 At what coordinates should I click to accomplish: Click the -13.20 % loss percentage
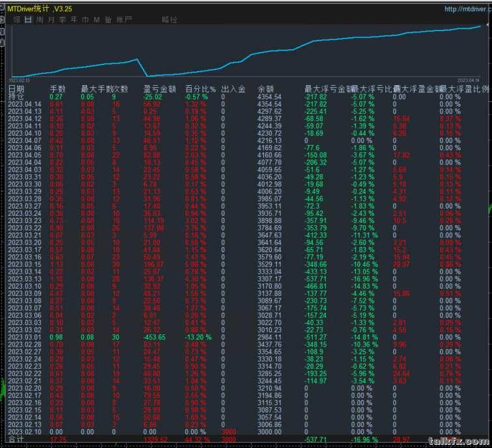click(x=198, y=337)
